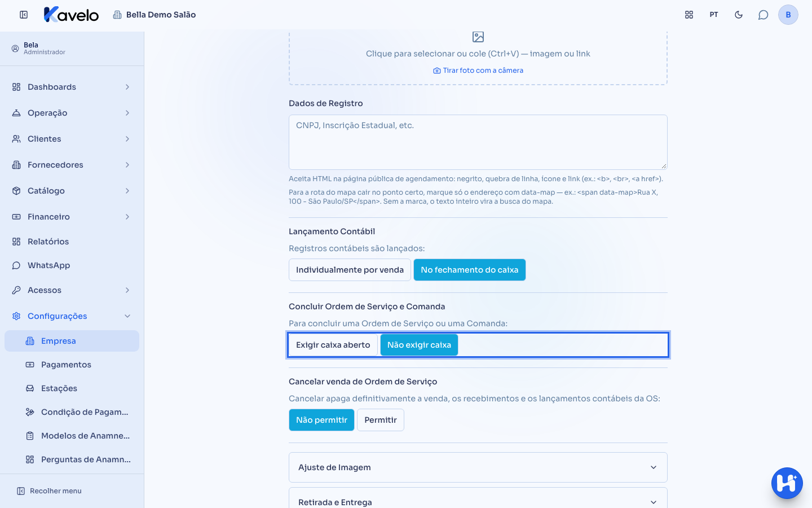Expand the Dashboards menu chevron
Image resolution: width=812 pixels, height=508 pixels.
pyautogui.click(x=127, y=87)
